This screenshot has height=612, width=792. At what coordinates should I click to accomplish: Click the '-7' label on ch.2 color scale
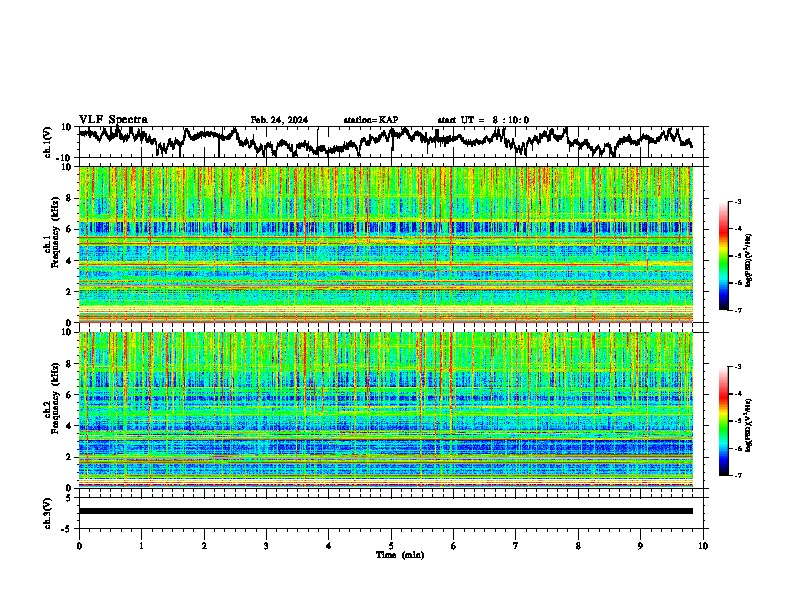(737, 475)
